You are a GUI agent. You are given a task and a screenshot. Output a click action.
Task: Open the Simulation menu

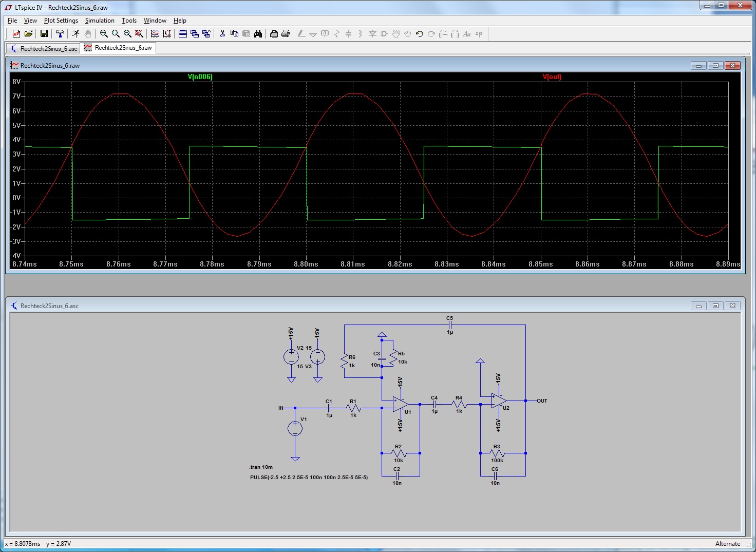tap(100, 21)
